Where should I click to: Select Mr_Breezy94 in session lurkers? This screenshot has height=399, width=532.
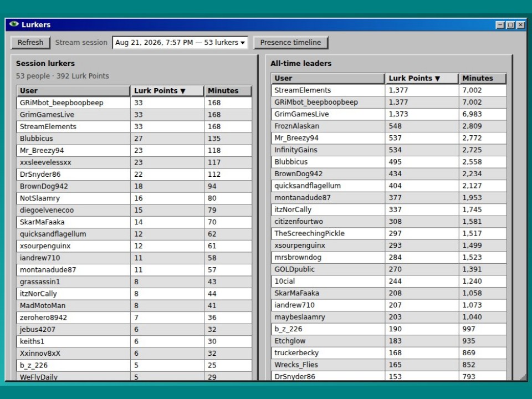[x=134, y=150]
